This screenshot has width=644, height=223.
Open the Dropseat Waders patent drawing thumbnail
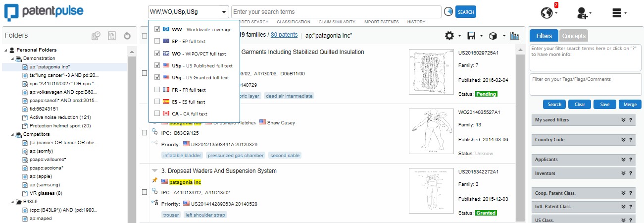[429, 191]
